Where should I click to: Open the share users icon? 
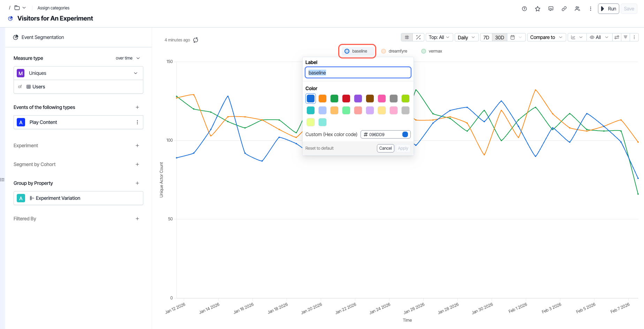[x=577, y=9]
